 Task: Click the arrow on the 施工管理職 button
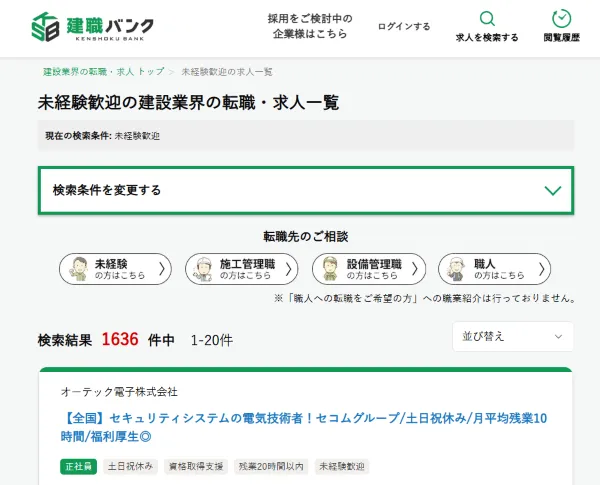click(x=289, y=269)
